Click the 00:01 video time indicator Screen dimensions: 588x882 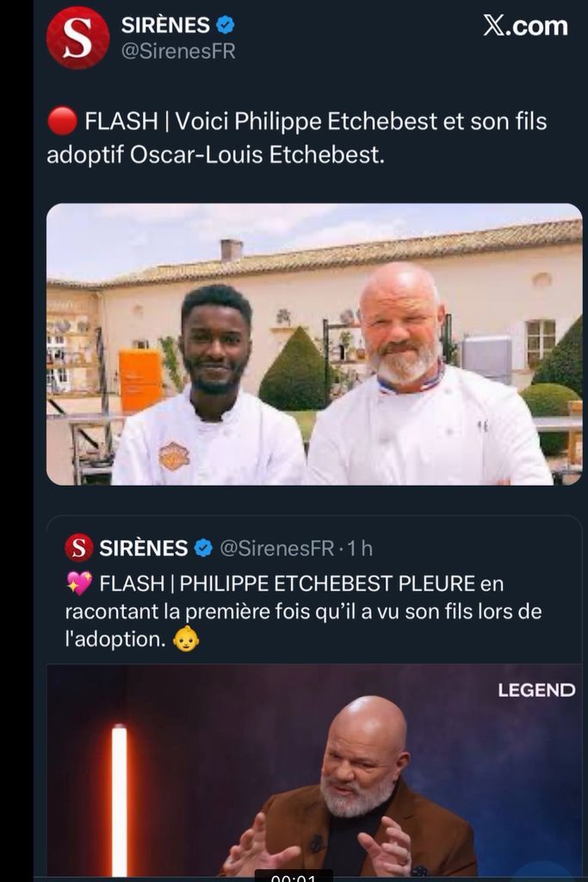(x=294, y=877)
